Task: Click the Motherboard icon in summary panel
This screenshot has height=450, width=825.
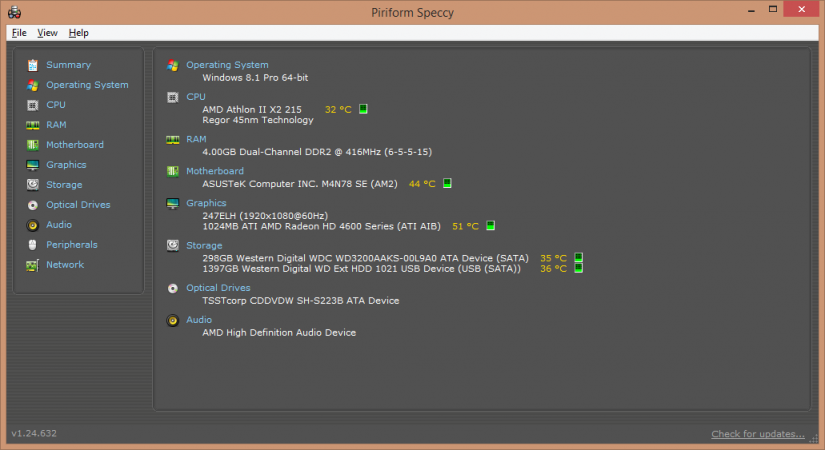Action: click(173, 172)
